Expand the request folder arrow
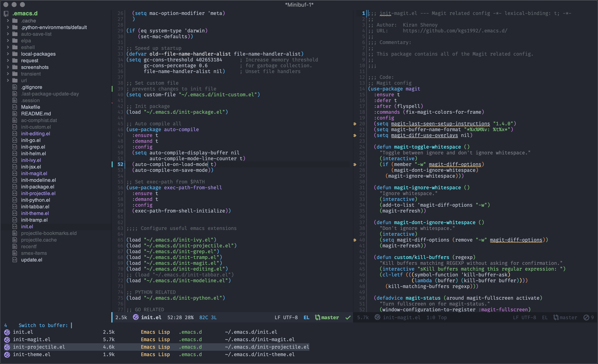This screenshot has height=364, width=598. [8, 60]
